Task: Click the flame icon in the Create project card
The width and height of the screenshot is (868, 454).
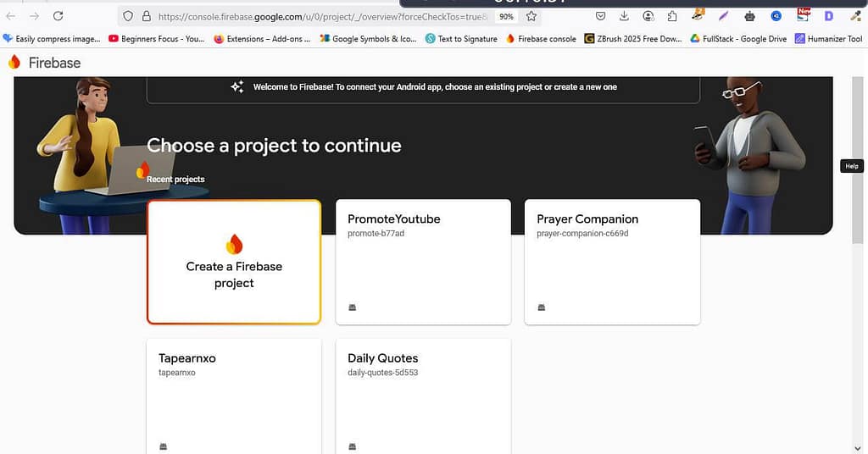Action: [234, 244]
